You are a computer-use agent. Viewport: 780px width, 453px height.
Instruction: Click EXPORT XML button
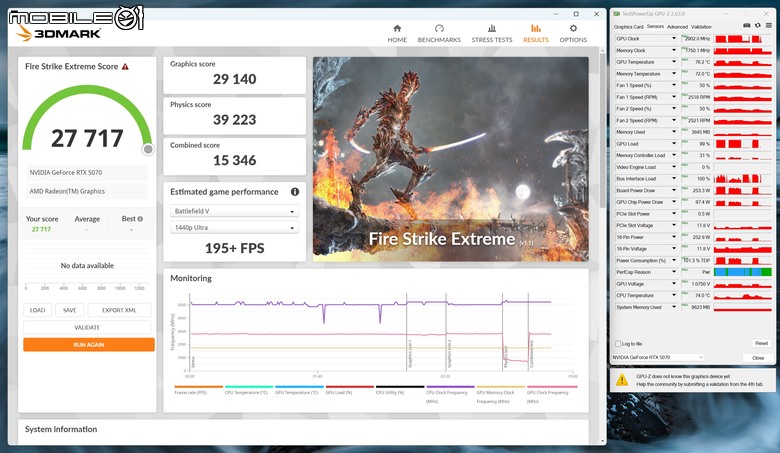[119, 310]
